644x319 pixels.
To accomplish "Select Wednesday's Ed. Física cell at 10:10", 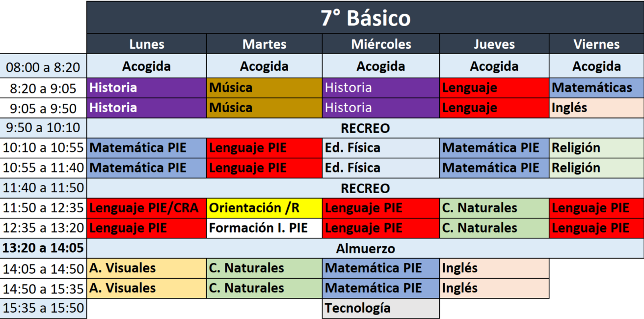I will pos(381,148).
